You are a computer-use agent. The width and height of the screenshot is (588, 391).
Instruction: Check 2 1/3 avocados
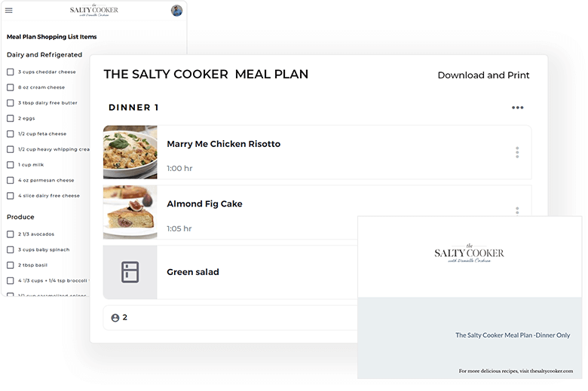pyautogui.click(x=11, y=234)
